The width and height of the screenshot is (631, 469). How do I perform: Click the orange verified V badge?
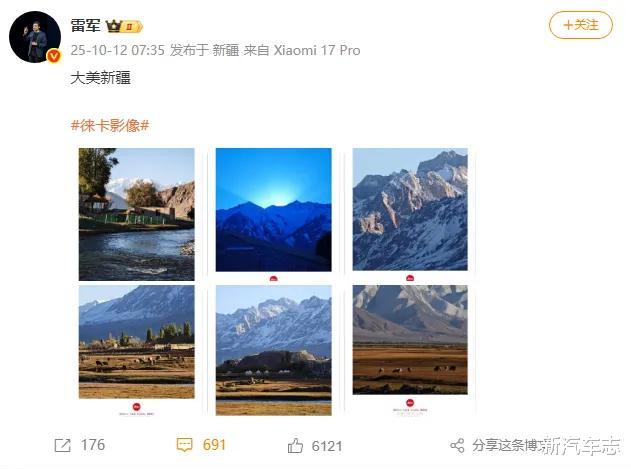click(x=54, y=56)
